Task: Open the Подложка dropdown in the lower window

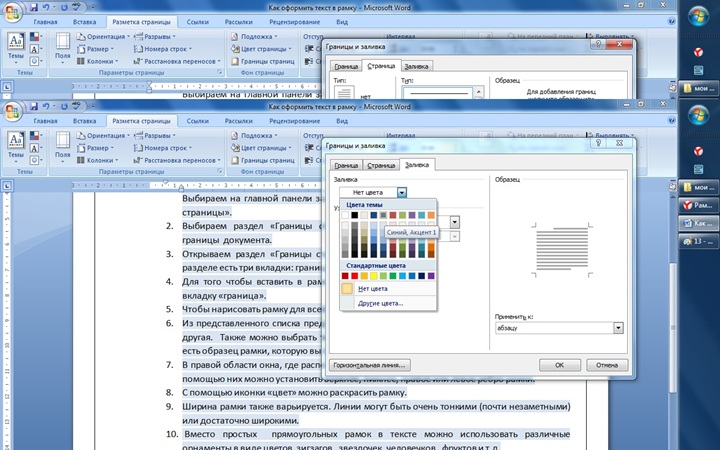Action: point(254,135)
